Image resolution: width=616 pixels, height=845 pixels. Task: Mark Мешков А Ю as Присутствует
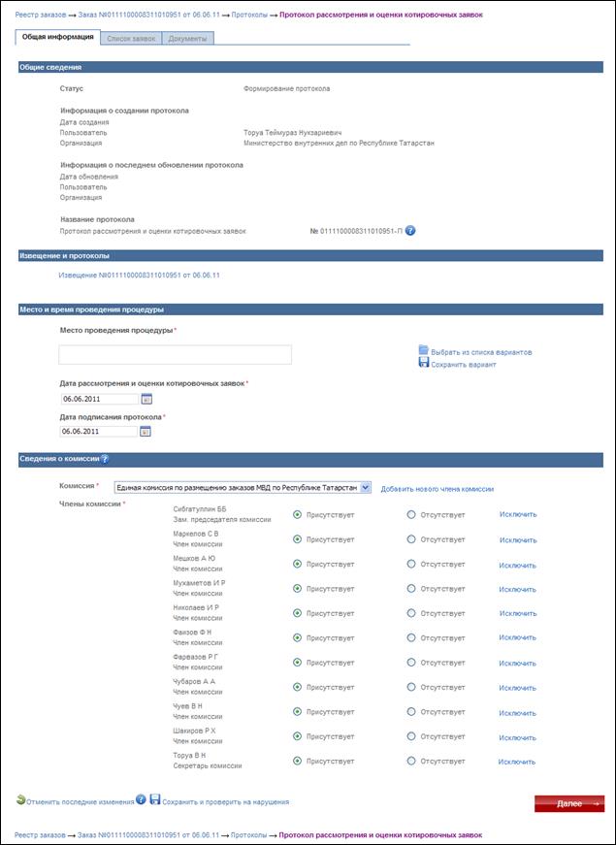pos(297,564)
